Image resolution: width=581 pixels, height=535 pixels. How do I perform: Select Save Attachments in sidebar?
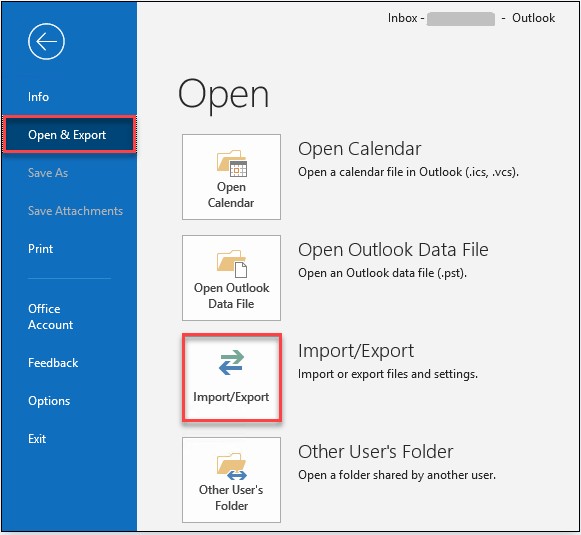pyautogui.click(x=75, y=210)
